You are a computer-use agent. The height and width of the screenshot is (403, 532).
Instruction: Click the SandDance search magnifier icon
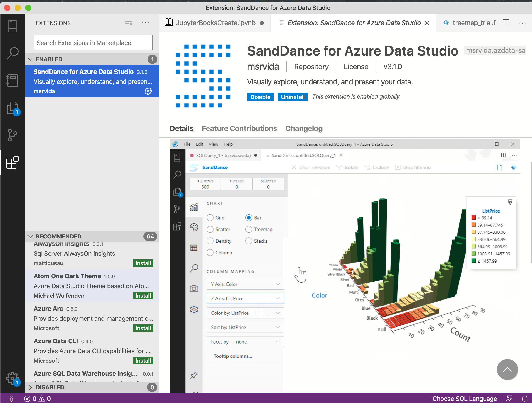194,268
